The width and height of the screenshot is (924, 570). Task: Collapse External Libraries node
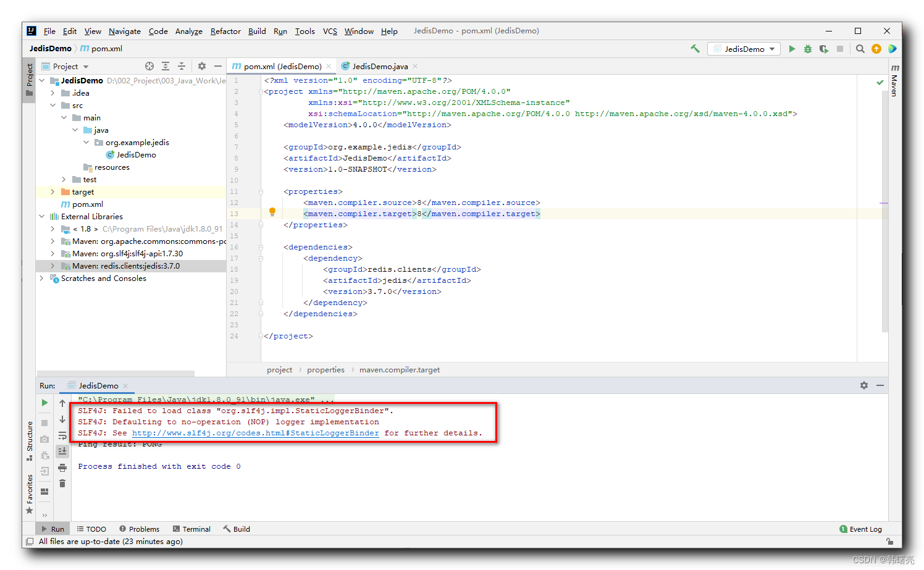[x=41, y=217]
